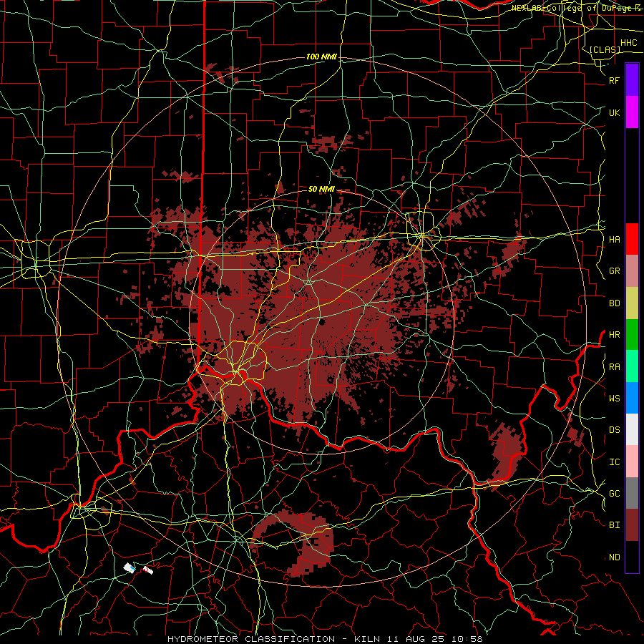Click the BI legend label
The width and height of the screenshot is (644, 644).
[614, 525]
